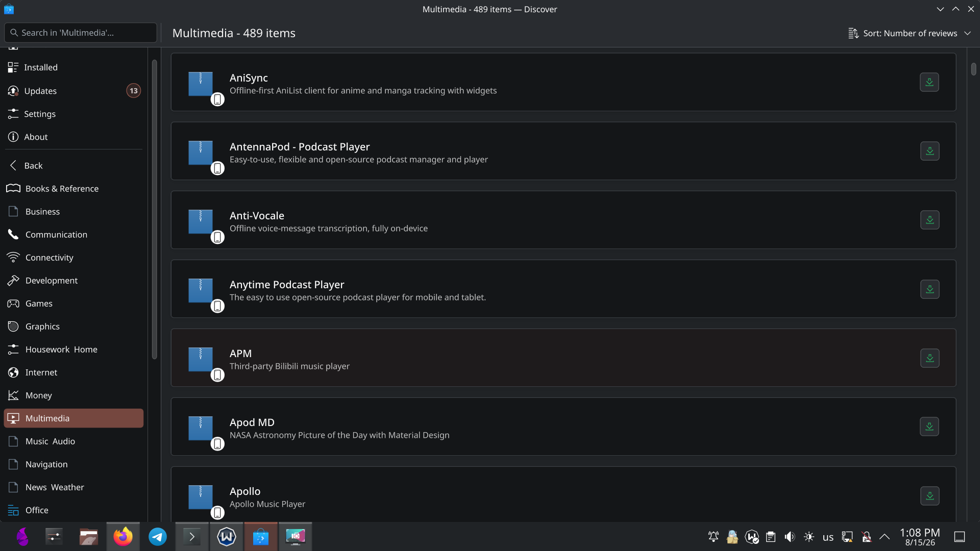The height and width of the screenshot is (551, 980).
Task: Click the Apollo install download icon
Action: point(929,496)
